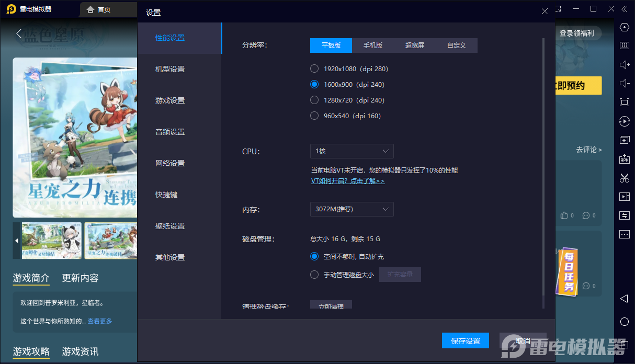Open the screen rotation tool
This screenshot has height=364, width=635.
coord(624,121)
